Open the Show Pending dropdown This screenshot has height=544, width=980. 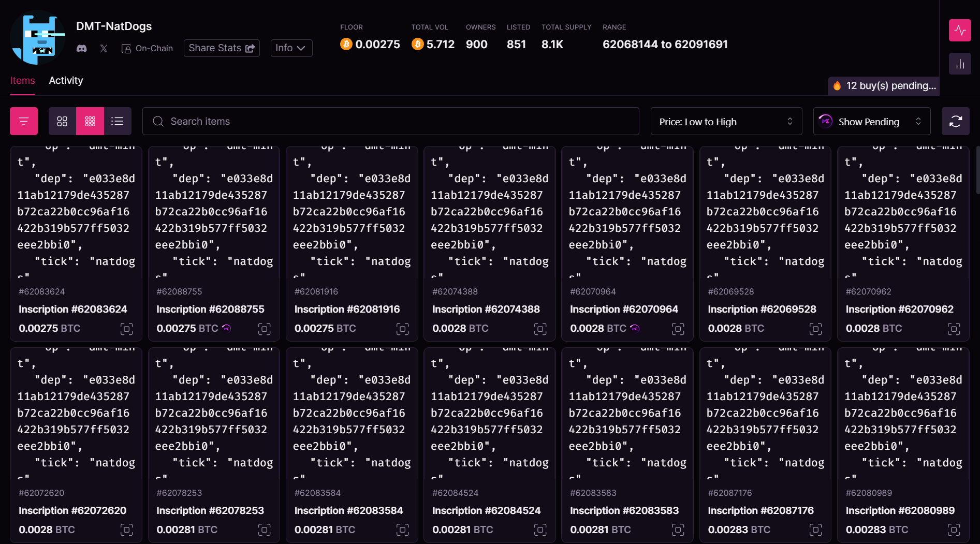[x=871, y=122]
